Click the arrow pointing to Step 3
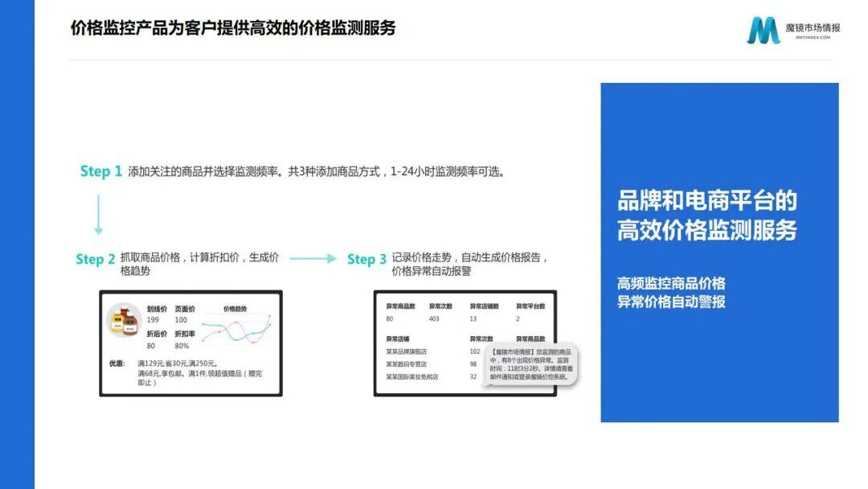868x489 pixels. click(313, 259)
